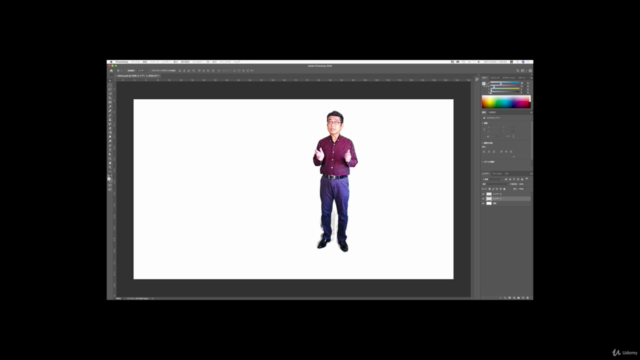Select the Rectangular Marquee tool
This screenshot has width=640, height=360.
tap(110, 84)
